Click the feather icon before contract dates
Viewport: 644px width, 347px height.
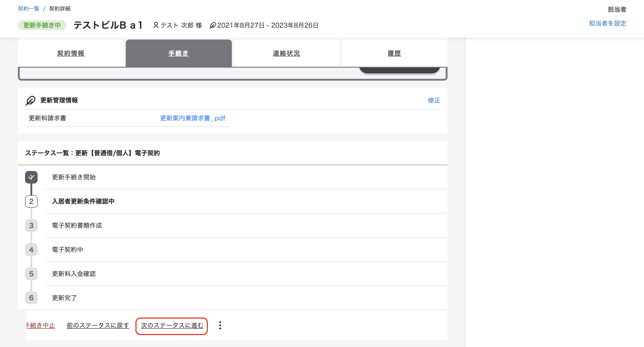pos(212,25)
